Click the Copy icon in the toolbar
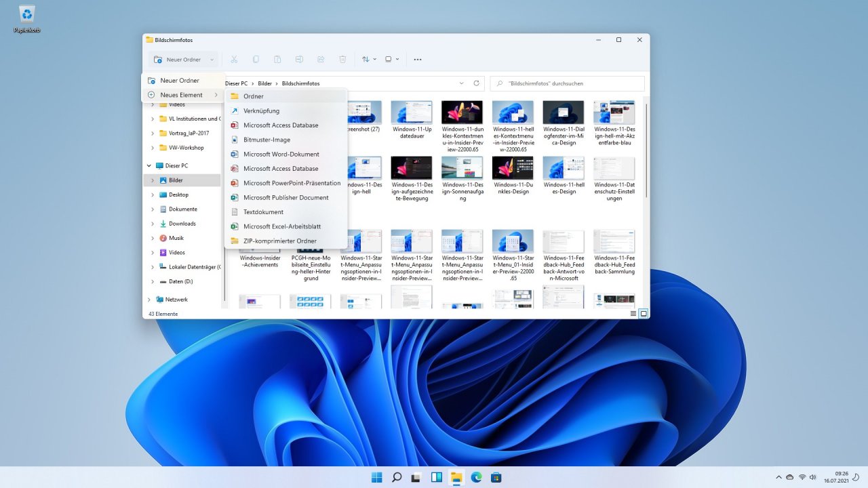The image size is (868, 488). point(256,60)
